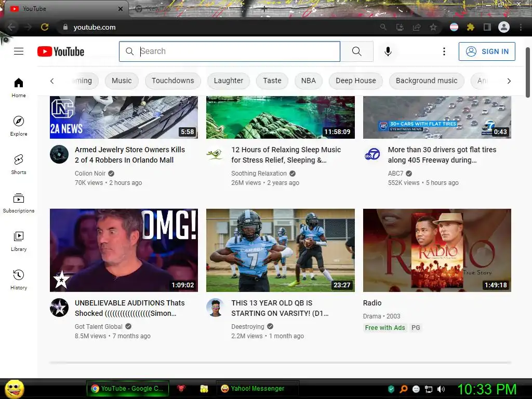Play the 30+ cars flat tires thumbnail
The height and width of the screenshot is (399, 532).
[x=437, y=117]
